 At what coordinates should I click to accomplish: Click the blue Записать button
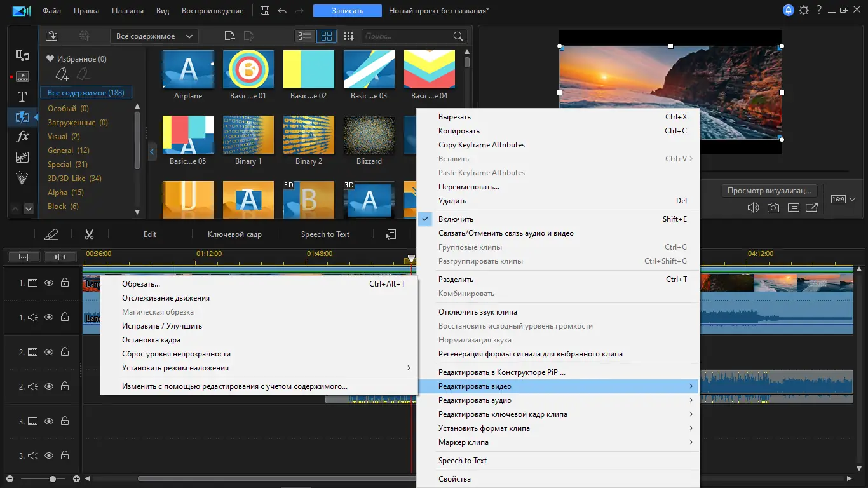pyautogui.click(x=348, y=11)
